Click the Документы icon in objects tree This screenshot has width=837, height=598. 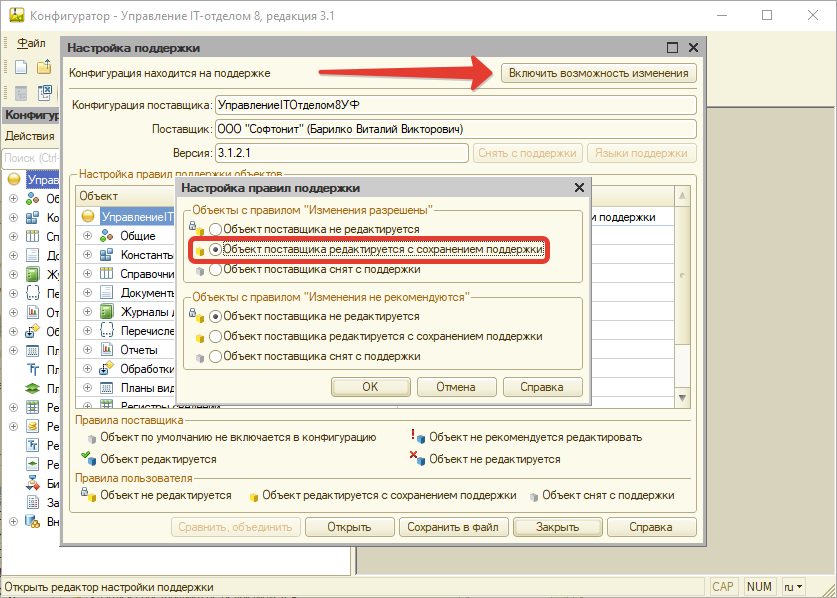tap(107, 293)
